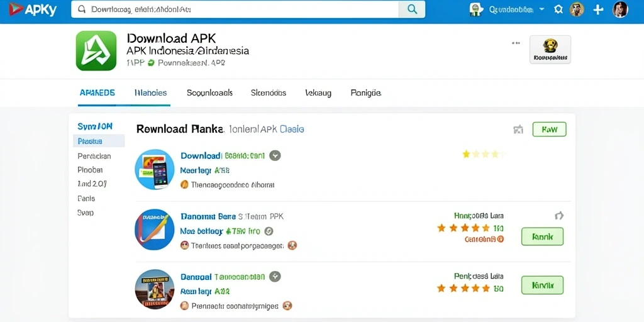Click green install button on third app row
The image size is (644, 322).
click(x=542, y=285)
